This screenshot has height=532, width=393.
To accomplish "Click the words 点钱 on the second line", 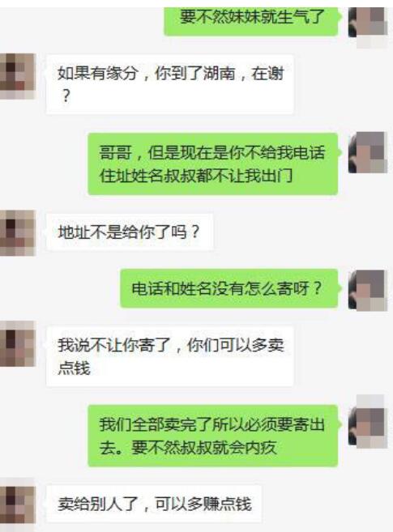I will tap(74, 368).
